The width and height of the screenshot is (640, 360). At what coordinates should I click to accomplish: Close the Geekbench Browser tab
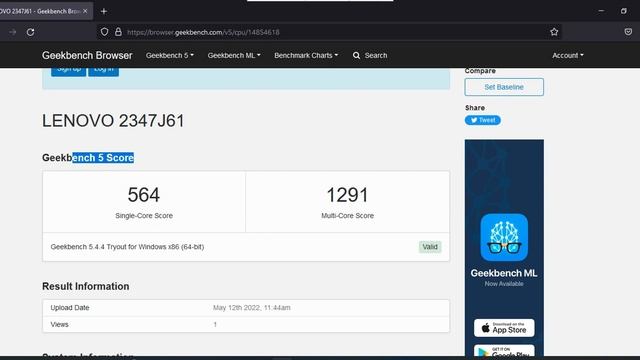85,11
